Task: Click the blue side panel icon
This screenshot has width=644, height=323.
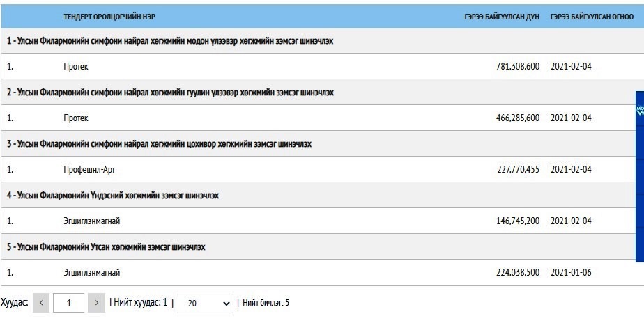Action: tap(640, 111)
